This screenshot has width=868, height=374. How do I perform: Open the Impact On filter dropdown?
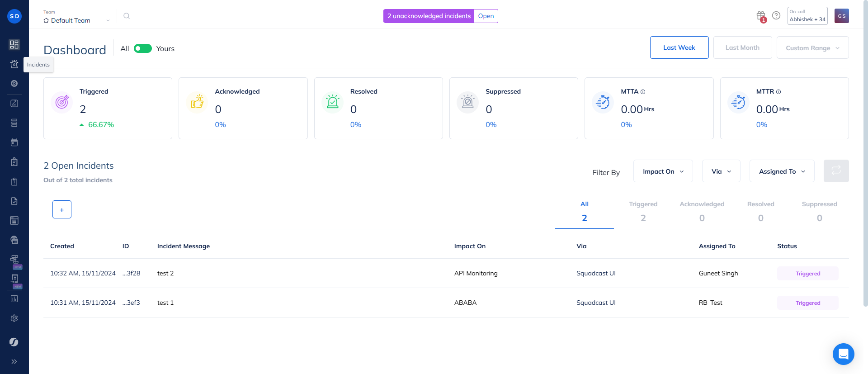[663, 171]
